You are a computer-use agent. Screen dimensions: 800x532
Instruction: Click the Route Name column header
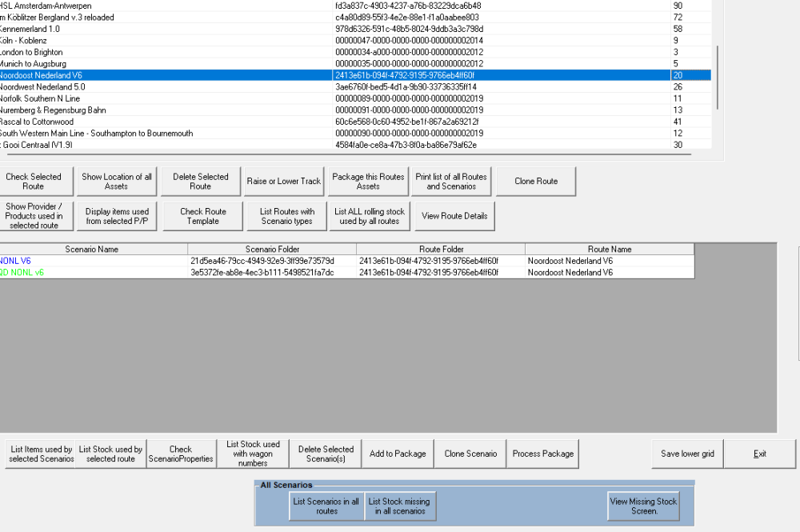pos(610,250)
